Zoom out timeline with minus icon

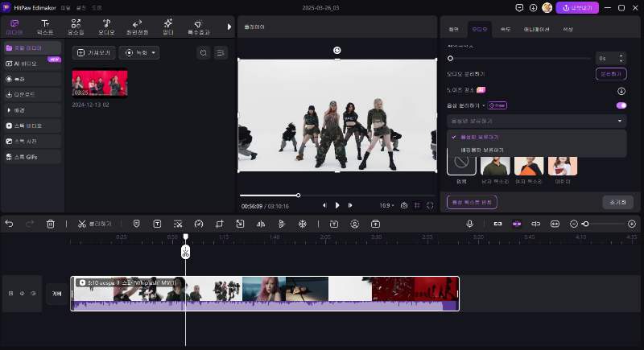574,224
